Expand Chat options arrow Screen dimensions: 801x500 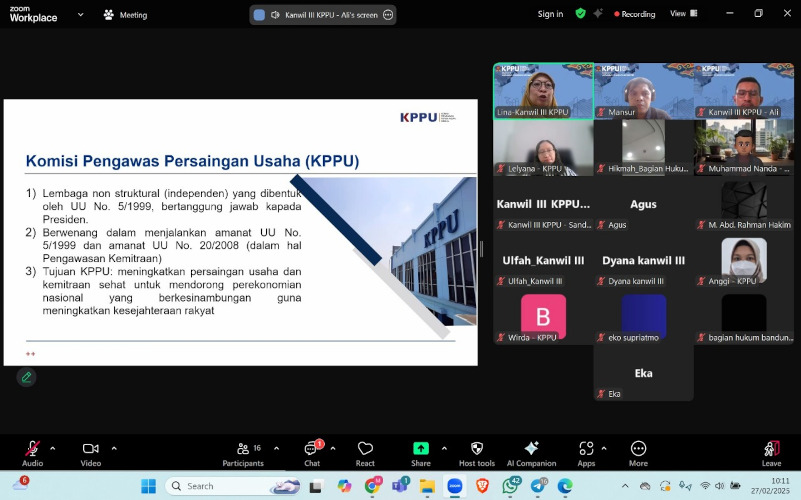(333, 448)
